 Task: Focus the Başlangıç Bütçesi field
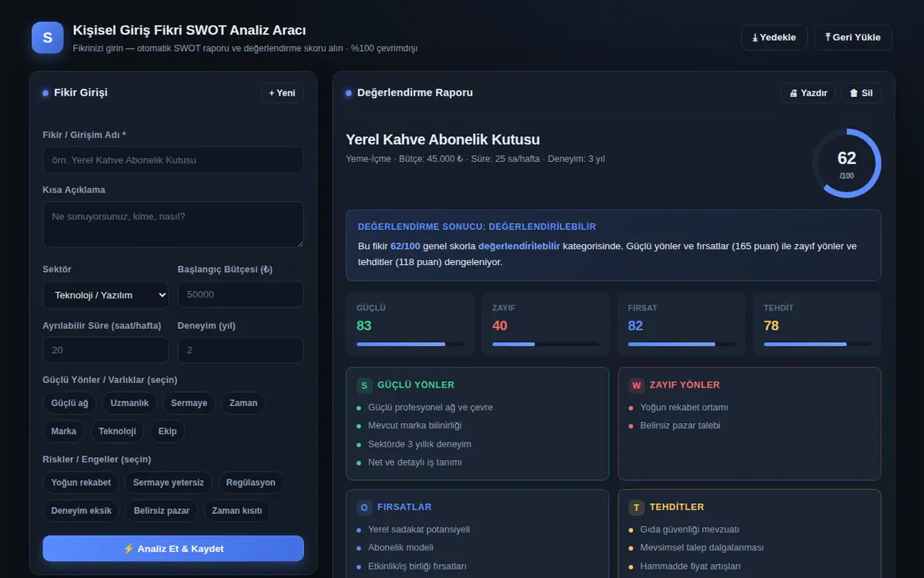pyautogui.click(x=240, y=294)
